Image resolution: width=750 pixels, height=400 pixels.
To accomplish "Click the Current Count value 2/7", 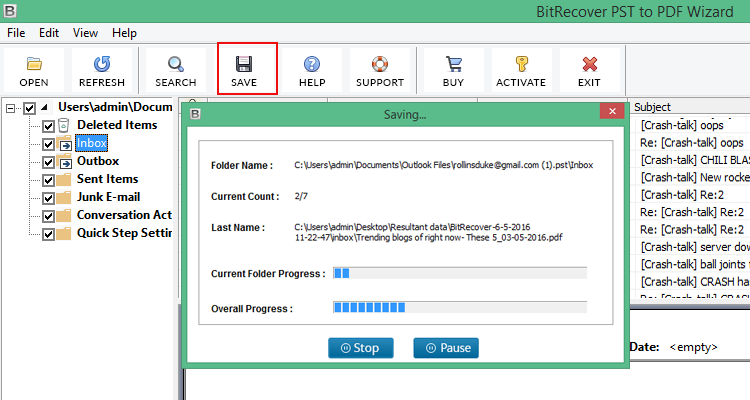I will point(301,196).
